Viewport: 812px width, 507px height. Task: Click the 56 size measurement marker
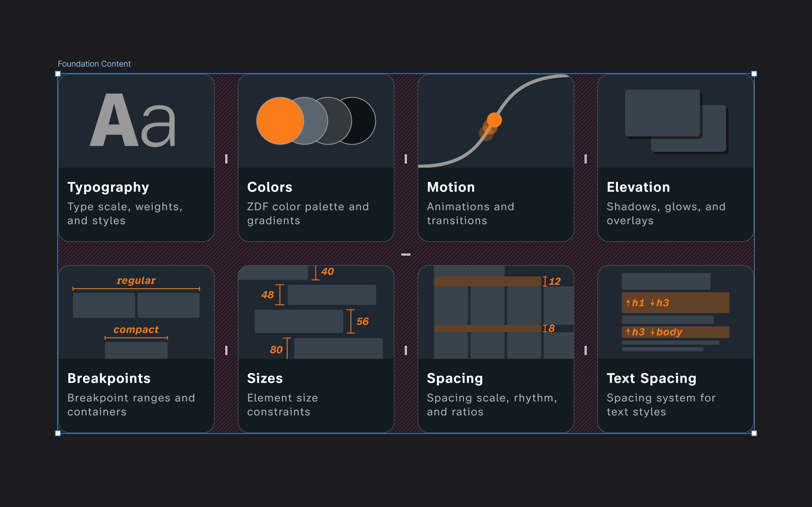(x=362, y=322)
